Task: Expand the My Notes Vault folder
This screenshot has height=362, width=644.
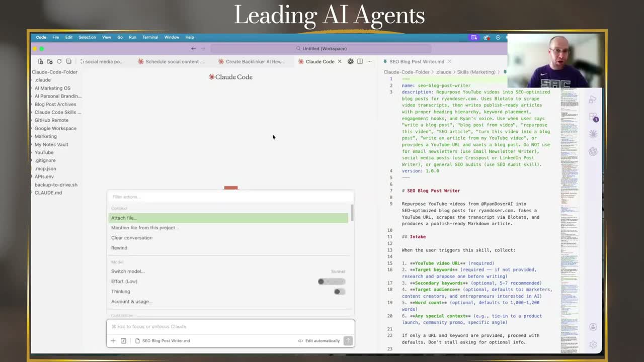Action: tap(51, 144)
